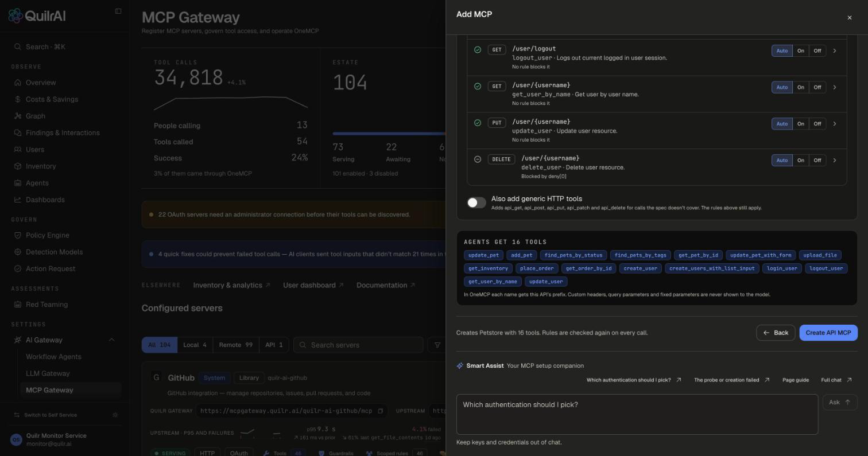Click the upload_file tool chip
This screenshot has height=456, width=868.
[x=820, y=255]
